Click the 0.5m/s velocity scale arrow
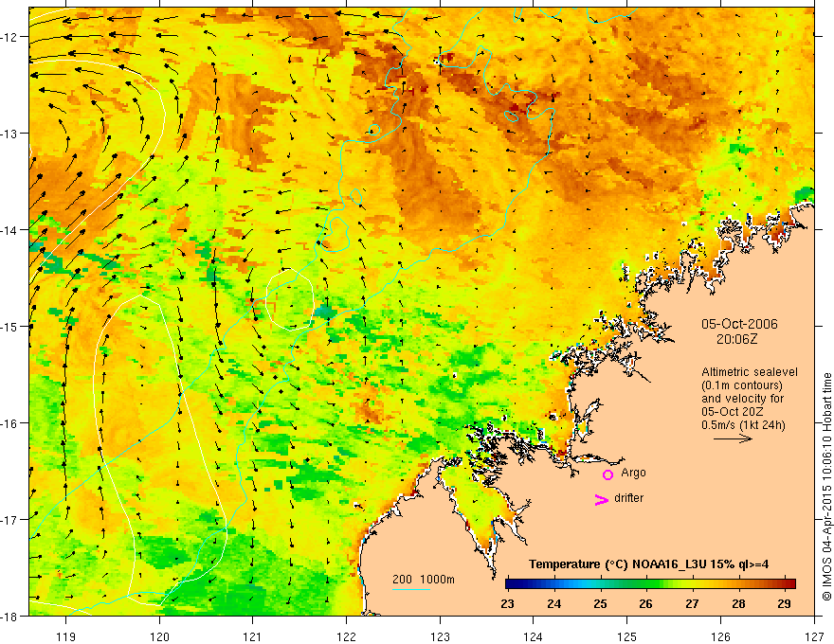834x644 pixels. [733, 438]
